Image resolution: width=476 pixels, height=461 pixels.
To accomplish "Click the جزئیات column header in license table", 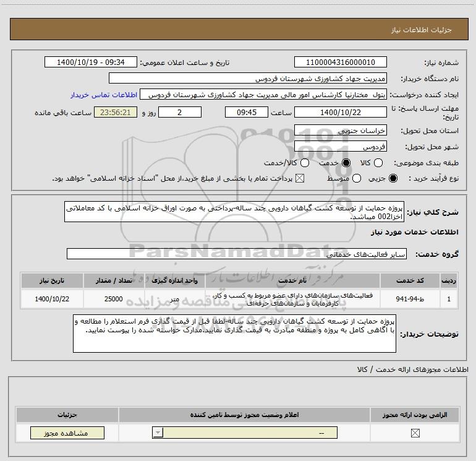I will click(67, 415).
